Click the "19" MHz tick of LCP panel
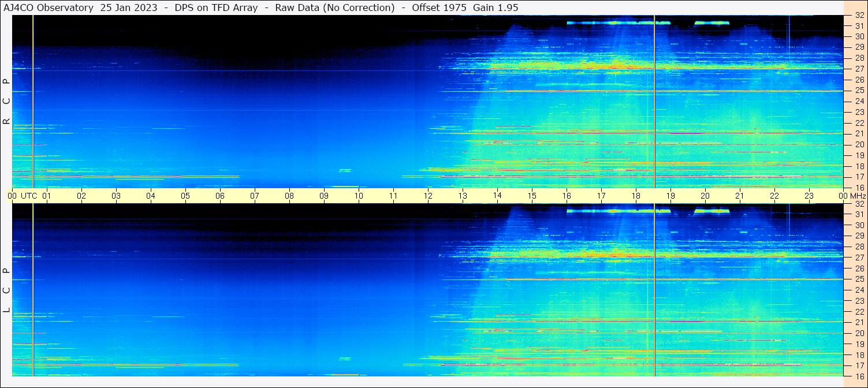868x388 pixels. [x=859, y=344]
